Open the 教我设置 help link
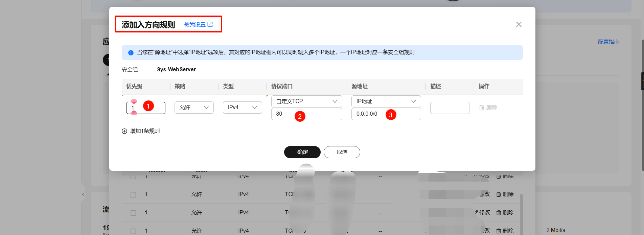 coord(198,24)
